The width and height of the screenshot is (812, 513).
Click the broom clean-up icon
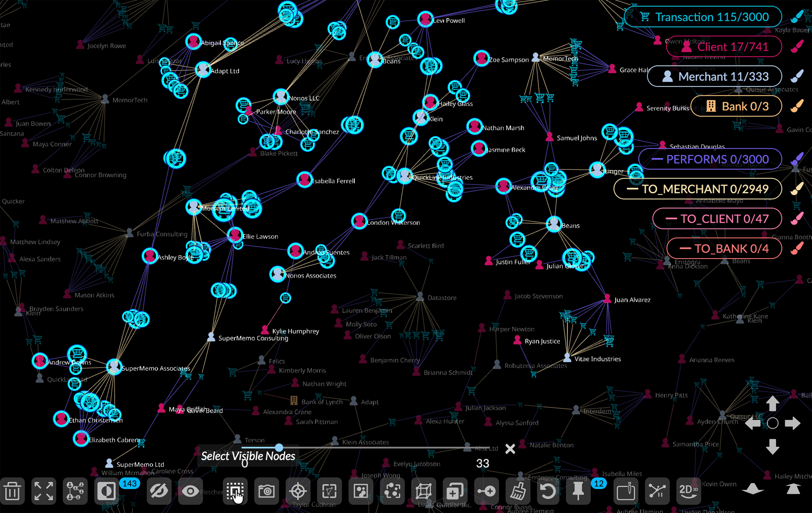tap(517, 491)
